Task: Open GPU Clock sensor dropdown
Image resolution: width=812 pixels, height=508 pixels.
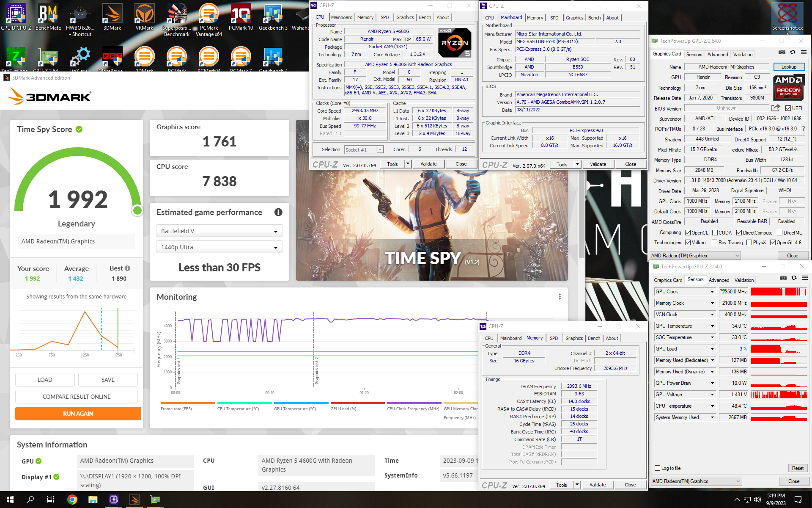Action: pos(712,292)
